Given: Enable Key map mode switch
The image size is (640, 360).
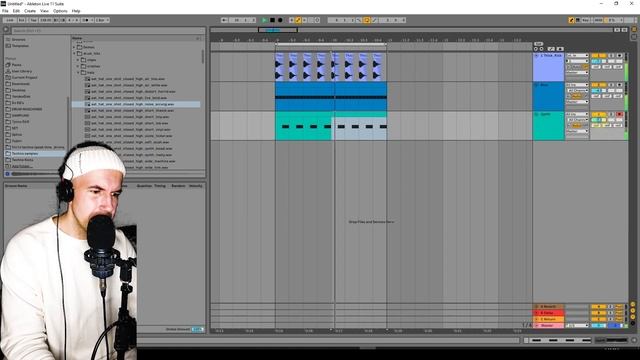Looking at the screenshot, I should click(x=585, y=20).
